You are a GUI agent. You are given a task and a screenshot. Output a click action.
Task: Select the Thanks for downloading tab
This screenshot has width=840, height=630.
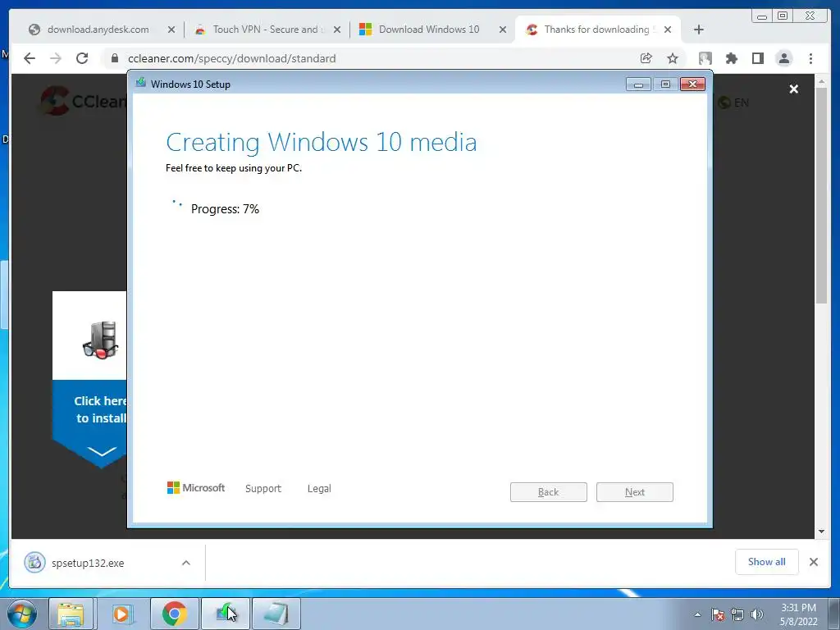596,30
